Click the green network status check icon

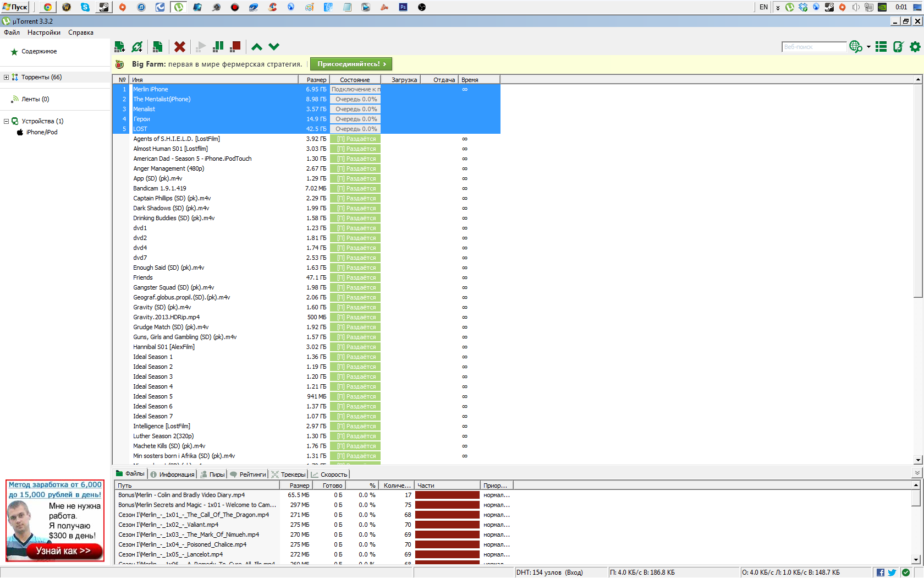coord(905,572)
